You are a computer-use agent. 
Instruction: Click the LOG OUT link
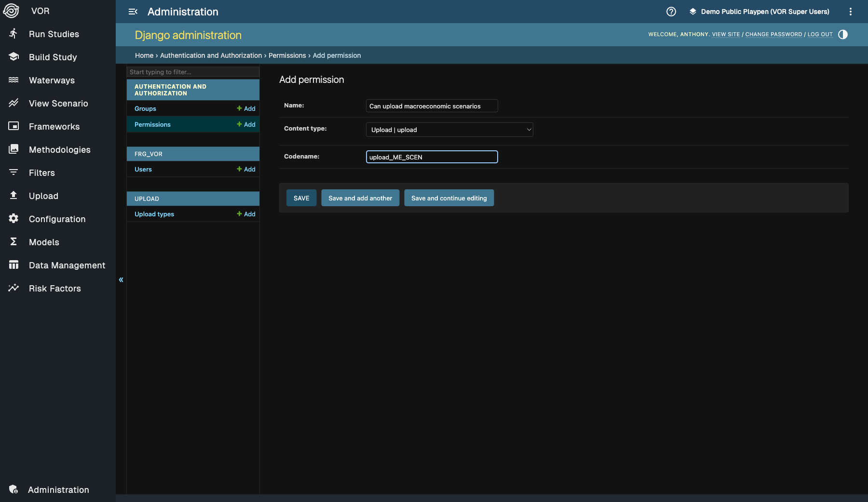point(820,34)
